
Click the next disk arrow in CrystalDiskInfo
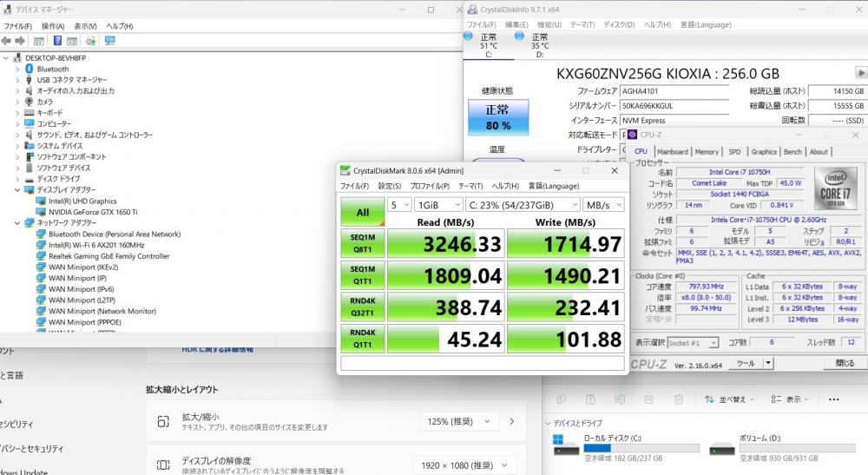[x=857, y=73]
